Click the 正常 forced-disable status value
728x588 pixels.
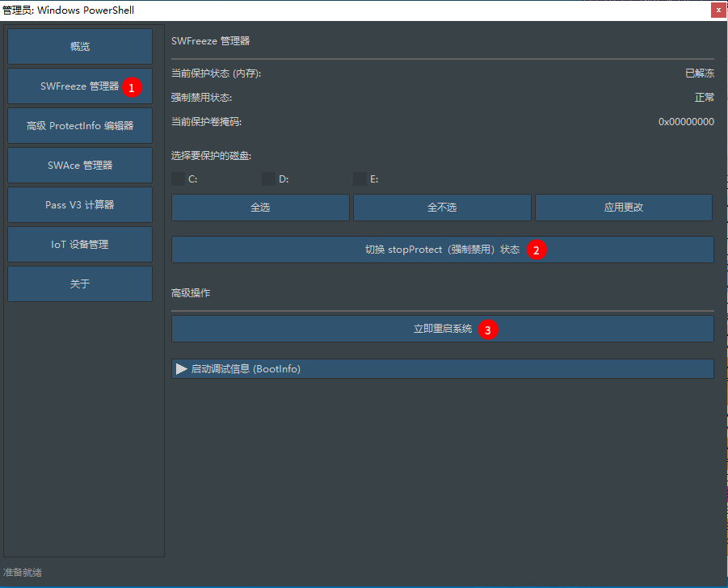point(705,98)
